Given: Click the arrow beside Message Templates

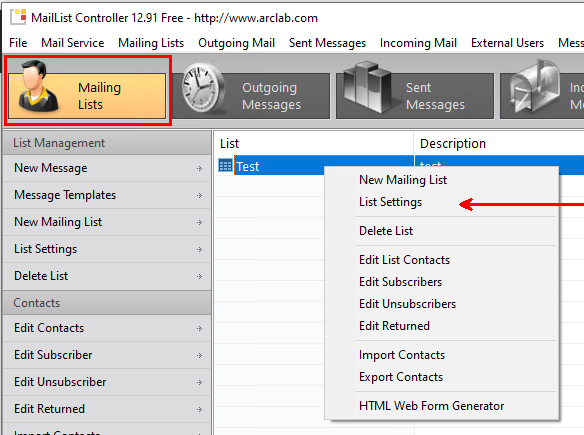Looking at the screenshot, I should 200,196.
